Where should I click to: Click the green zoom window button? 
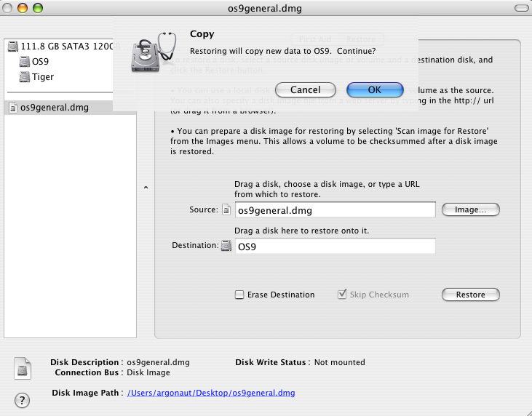tap(38, 8)
